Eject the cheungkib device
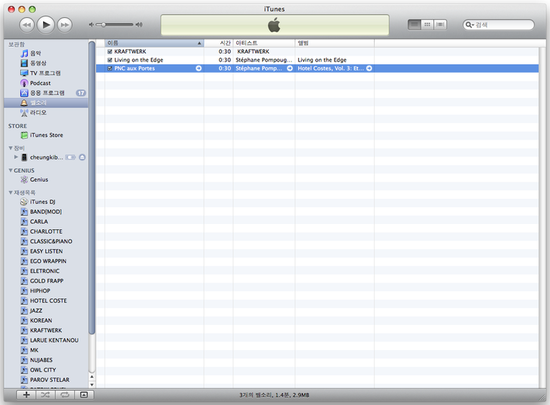The width and height of the screenshot is (550, 405). 82,157
